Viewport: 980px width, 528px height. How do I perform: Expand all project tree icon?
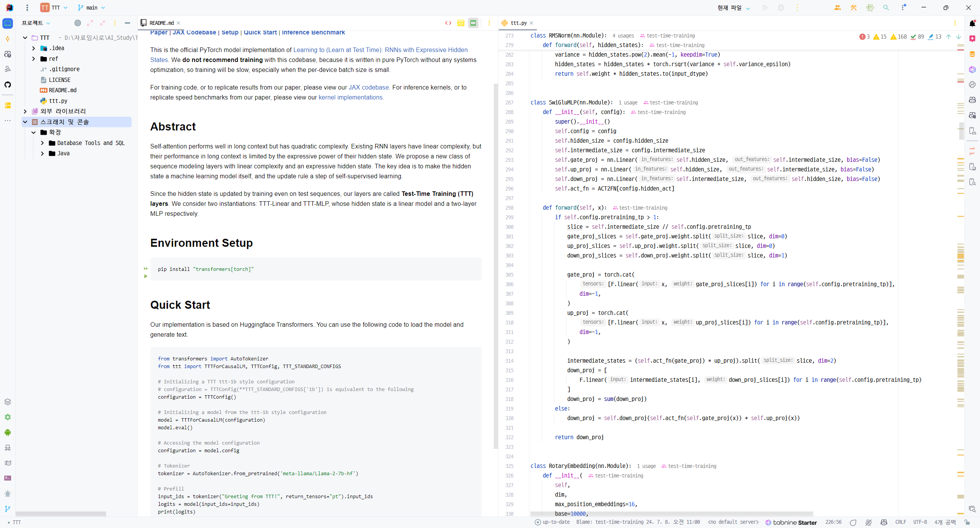pos(90,23)
